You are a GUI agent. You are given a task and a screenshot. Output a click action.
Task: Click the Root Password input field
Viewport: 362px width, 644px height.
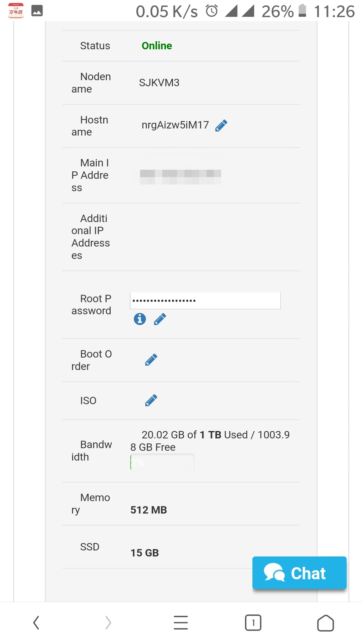205,301
